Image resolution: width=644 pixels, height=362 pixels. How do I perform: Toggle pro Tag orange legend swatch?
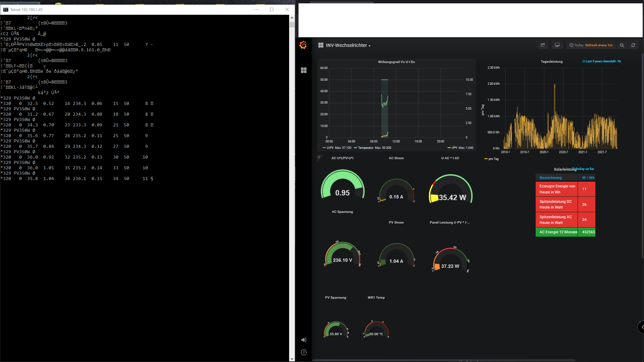tap(486, 159)
